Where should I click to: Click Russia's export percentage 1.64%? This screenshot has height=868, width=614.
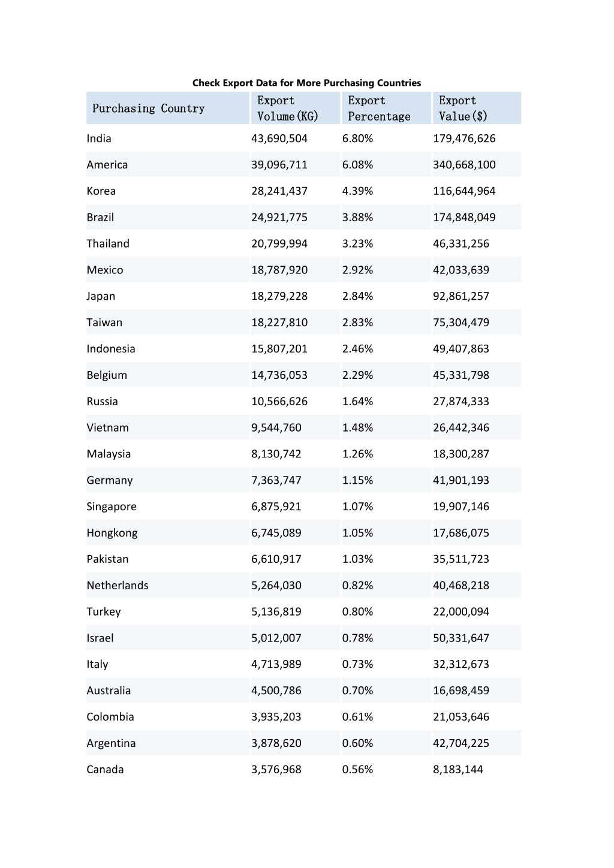[357, 402]
